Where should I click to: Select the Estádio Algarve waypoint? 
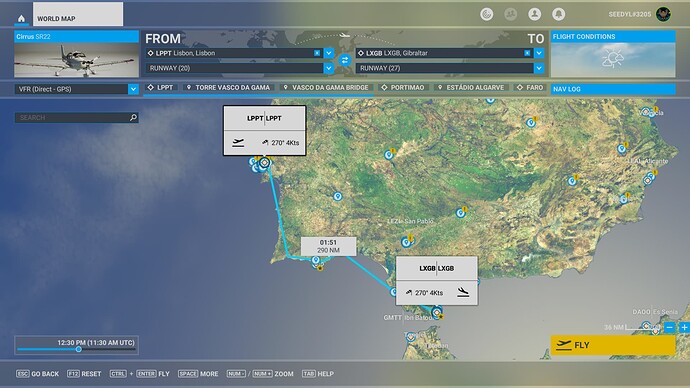click(x=471, y=88)
